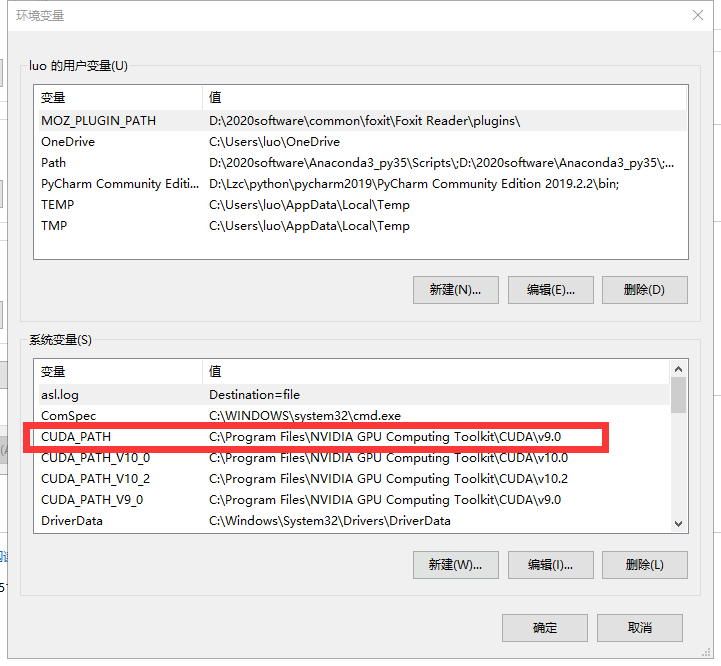Confirm with the 确定 button

point(545,628)
